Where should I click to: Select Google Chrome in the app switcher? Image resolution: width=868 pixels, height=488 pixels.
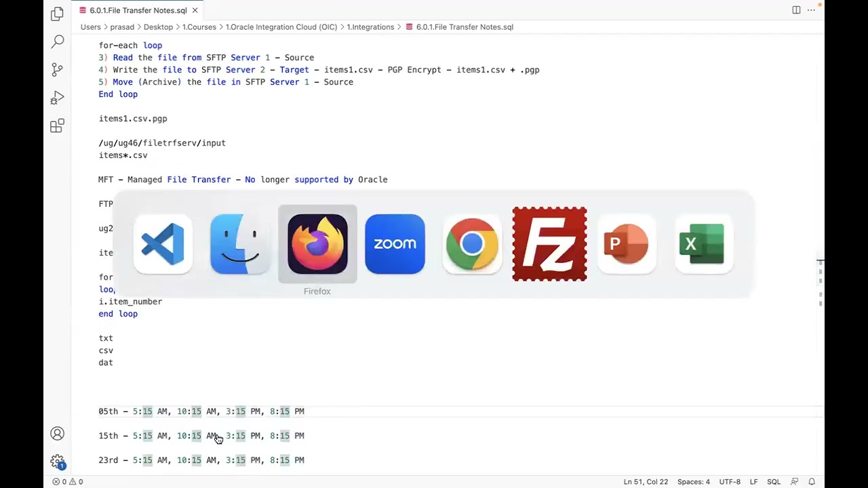pyautogui.click(x=472, y=244)
